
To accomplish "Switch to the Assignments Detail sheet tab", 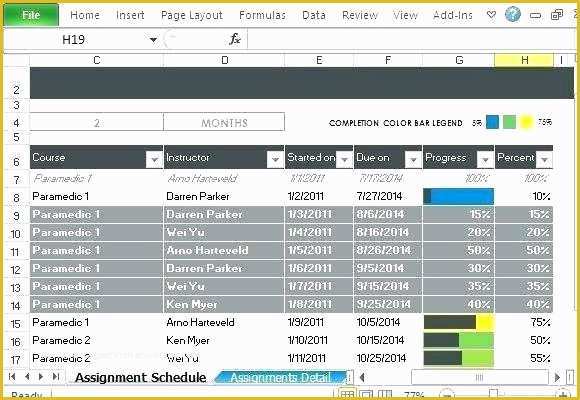I will point(280,377).
